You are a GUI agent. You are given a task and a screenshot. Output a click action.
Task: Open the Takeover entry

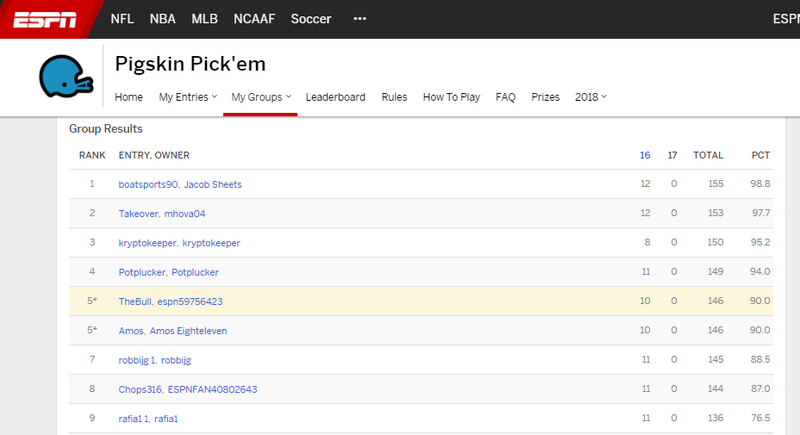pos(138,214)
